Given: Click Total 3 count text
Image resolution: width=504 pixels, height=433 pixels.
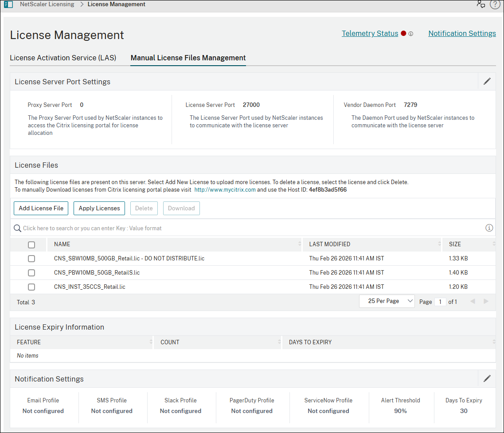Looking at the screenshot, I should pos(26,303).
